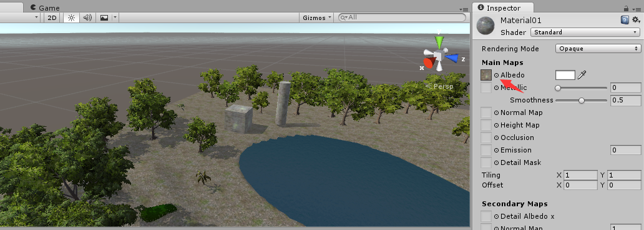
Task: Toggle 2D scene view mode
Action: 52,17
